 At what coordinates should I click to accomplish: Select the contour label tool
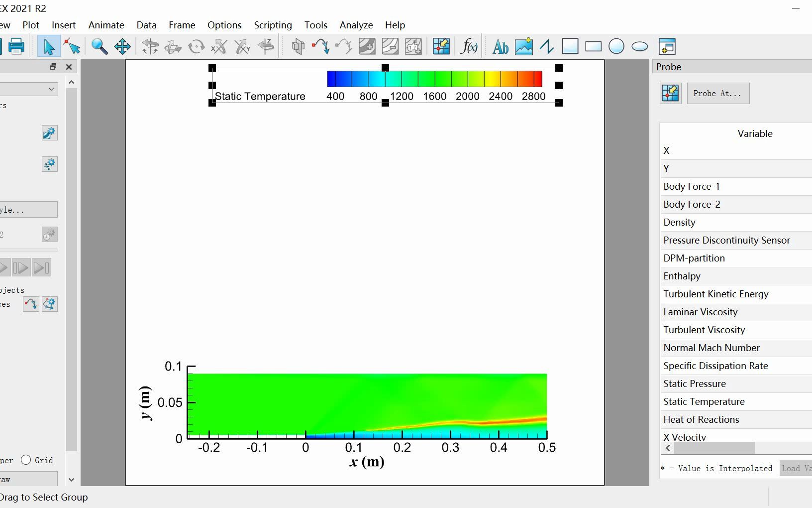click(413, 46)
